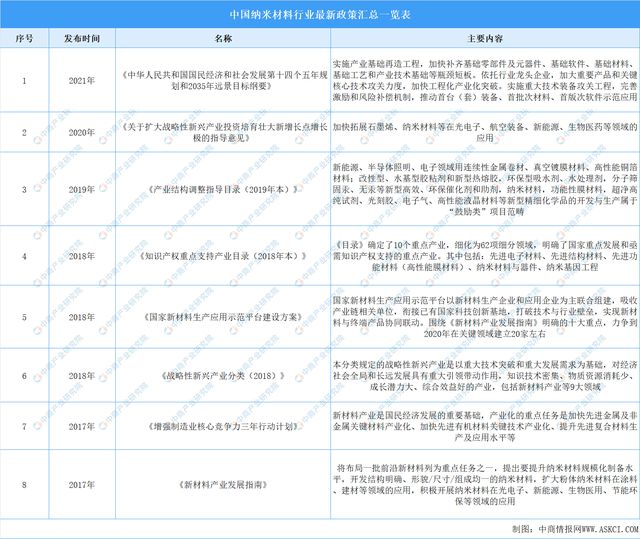This screenshot has width=640, height=539.
Task: Click sequence number 3 cell
Action: coord(24,189)
